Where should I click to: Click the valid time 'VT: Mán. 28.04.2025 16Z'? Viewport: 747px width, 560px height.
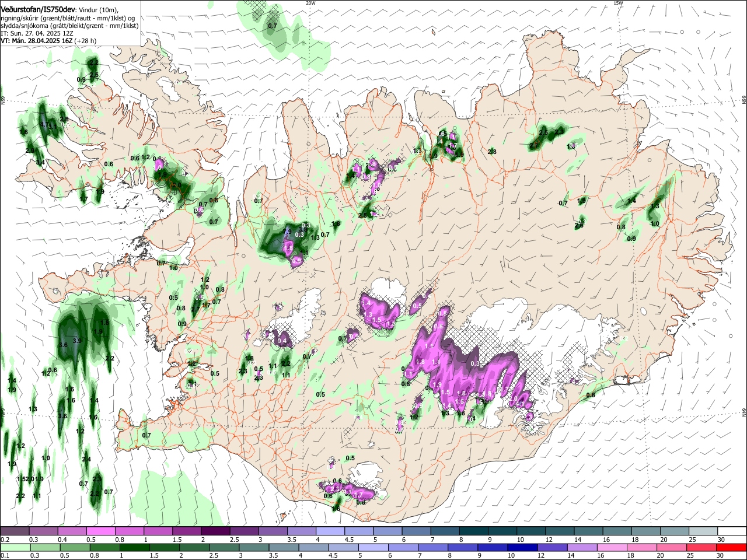coord(36,41)
